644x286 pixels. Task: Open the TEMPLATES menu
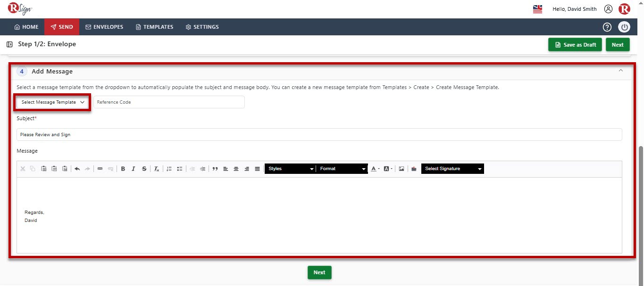click(x=154, y=27)
